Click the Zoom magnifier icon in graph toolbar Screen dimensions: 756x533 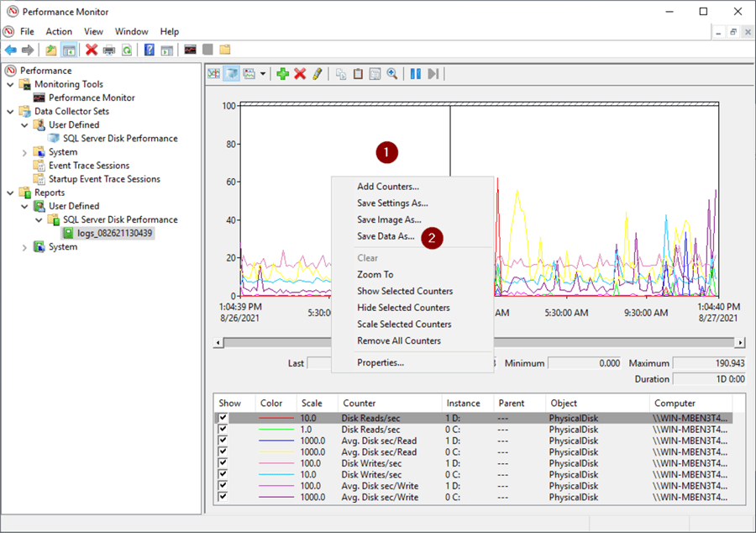(391, 74)
